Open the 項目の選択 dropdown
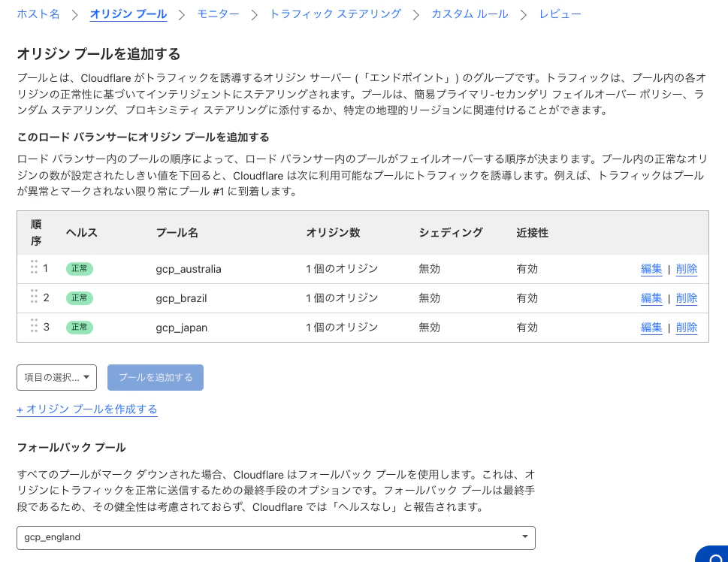 pos(56,377)
